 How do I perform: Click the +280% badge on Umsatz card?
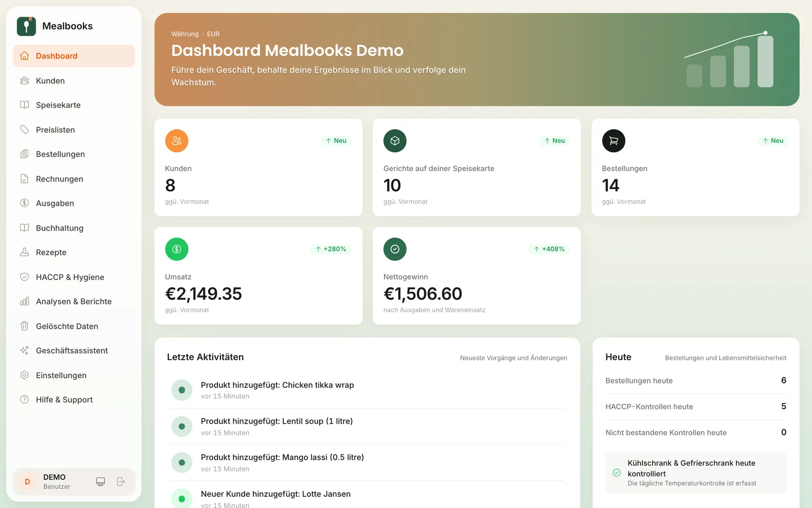pos(331,249)
